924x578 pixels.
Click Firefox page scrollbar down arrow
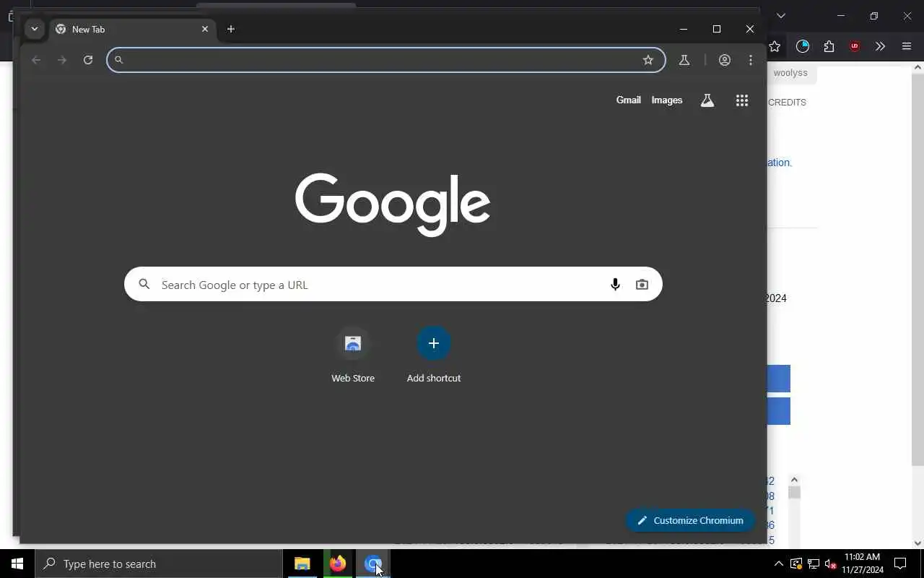pos(918,543)
